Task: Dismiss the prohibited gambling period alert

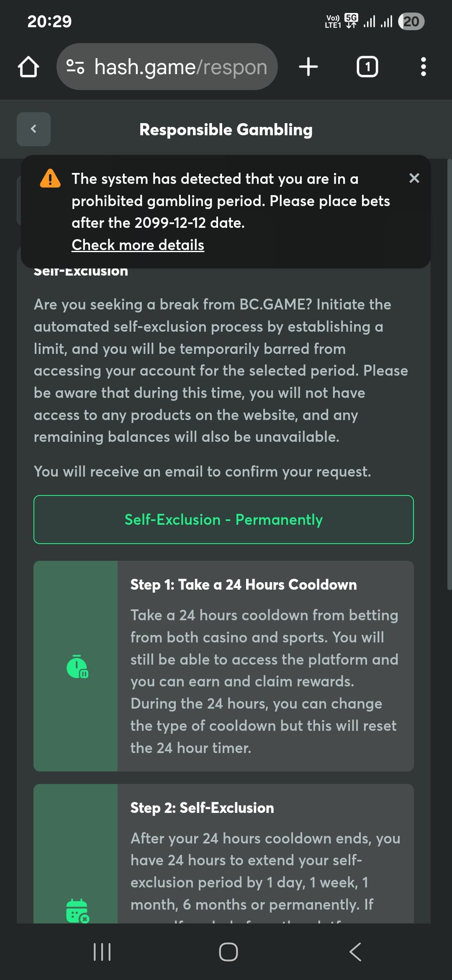Action: pyautogui.click(x=414, y=178)
